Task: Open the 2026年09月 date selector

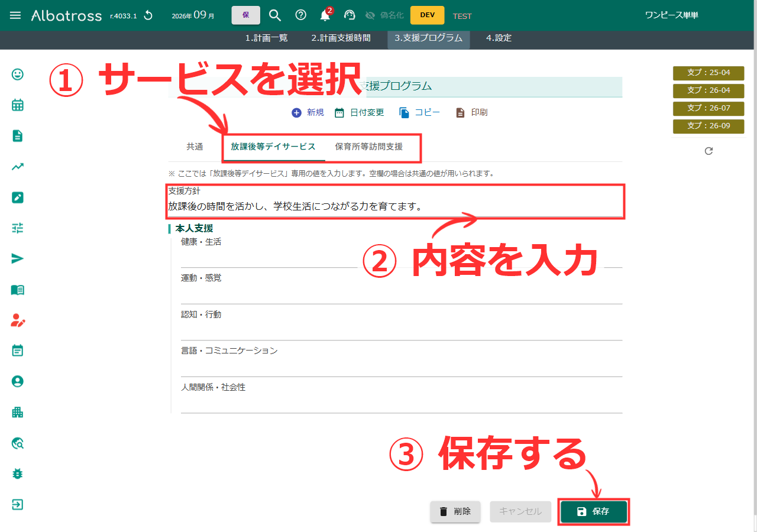Action: (193, 15)
